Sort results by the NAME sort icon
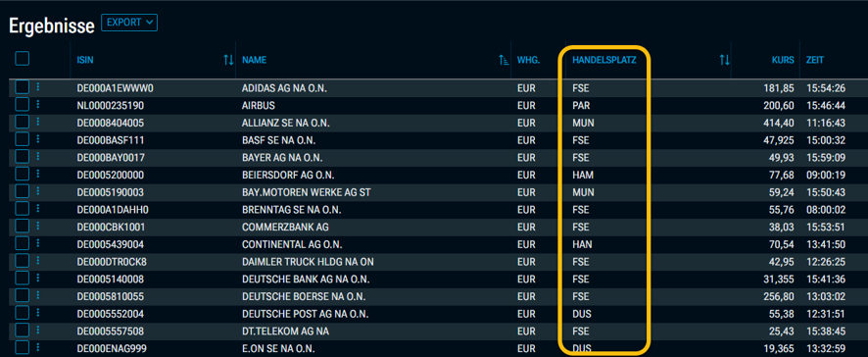868x357 pixels. coord(504,60)
